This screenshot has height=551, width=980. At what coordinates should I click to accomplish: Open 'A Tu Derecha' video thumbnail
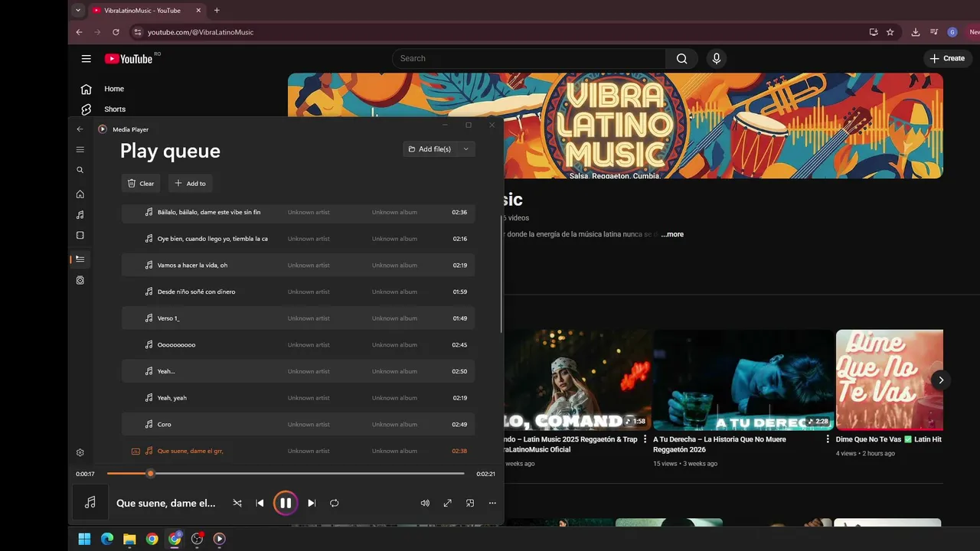tap(743, 380)
